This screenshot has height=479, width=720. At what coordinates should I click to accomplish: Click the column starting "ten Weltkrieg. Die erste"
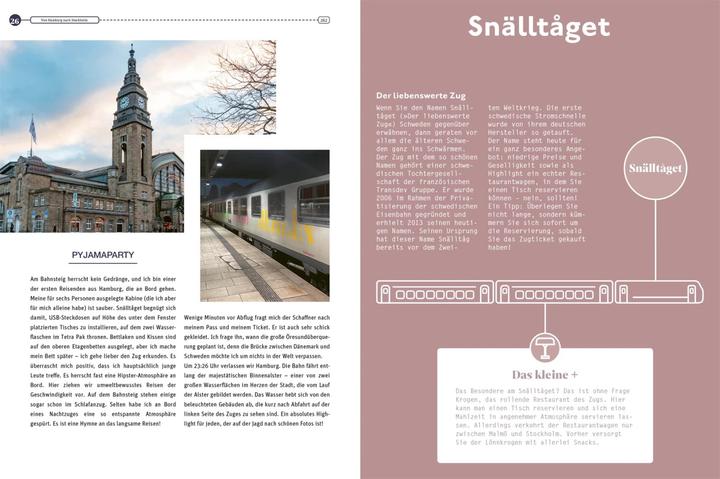coord(537,178)
